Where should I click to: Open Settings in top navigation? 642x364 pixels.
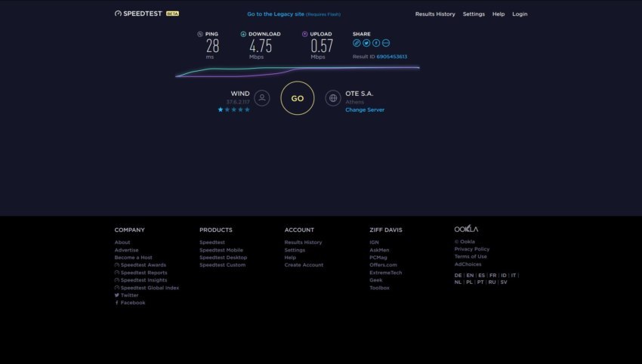474,14
